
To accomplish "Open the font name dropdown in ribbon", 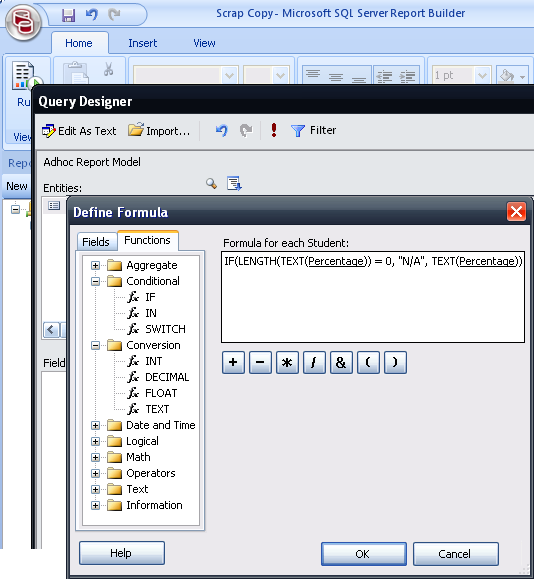I will coord(230,76).
